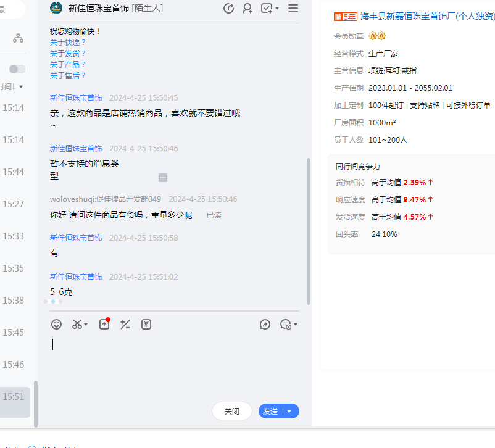Click the calculator-style plus/minus icon

click(x=125, y=324)
